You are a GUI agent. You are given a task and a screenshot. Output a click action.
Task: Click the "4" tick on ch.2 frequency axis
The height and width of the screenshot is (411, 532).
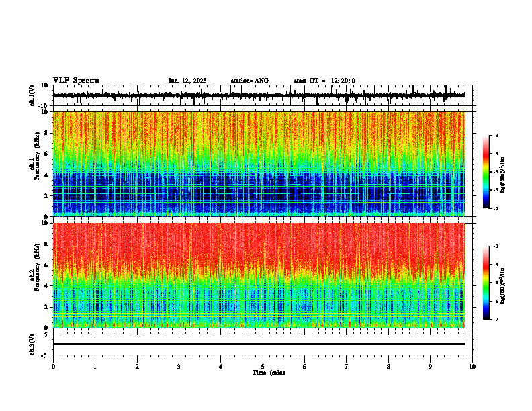pyautogui.click(x=47, y=286)
